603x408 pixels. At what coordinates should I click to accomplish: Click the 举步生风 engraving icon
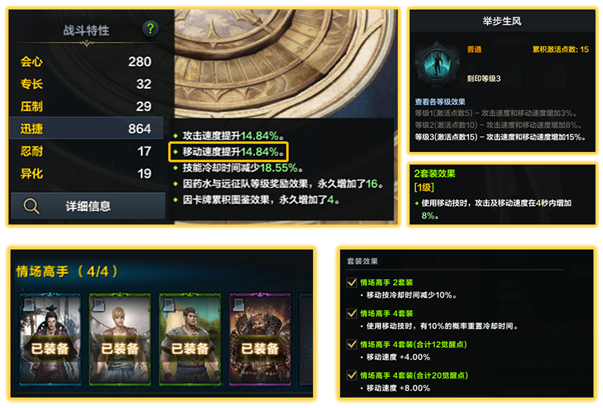tap(437, 63)
